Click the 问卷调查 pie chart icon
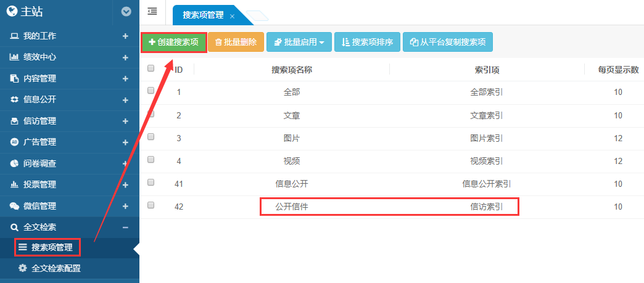Image resolution: width=644 pixels, height=283 pixels. tap(14, 163)
